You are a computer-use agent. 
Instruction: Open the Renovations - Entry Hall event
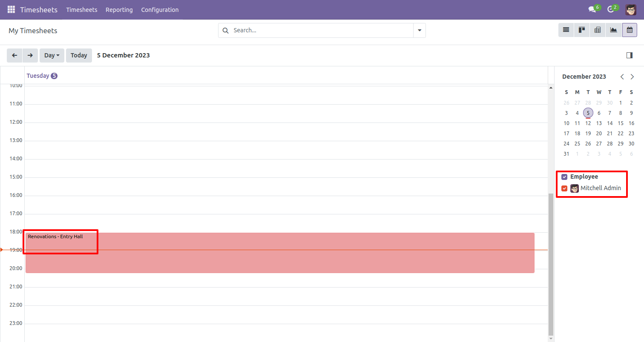(x=280, y=253)
